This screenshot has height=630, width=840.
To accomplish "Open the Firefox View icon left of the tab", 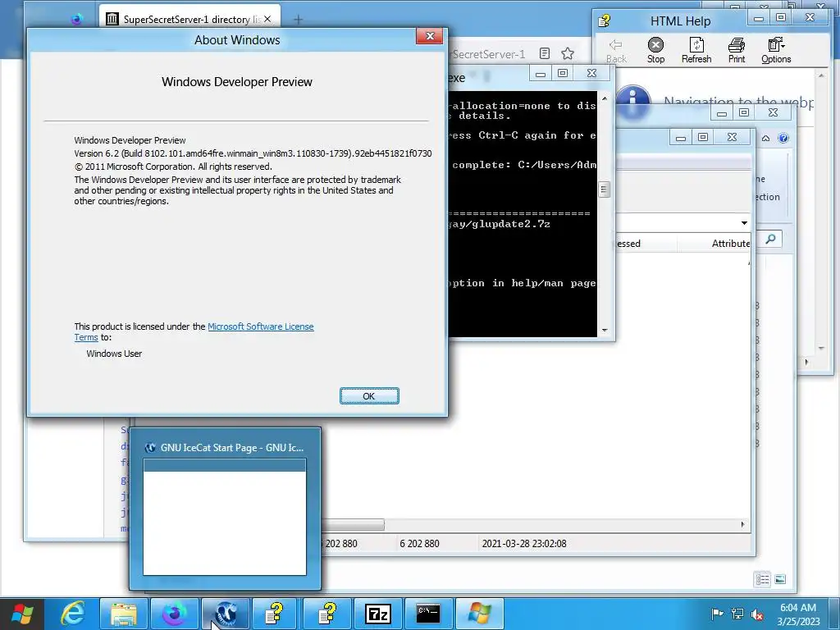I will [x=76, y=20].
